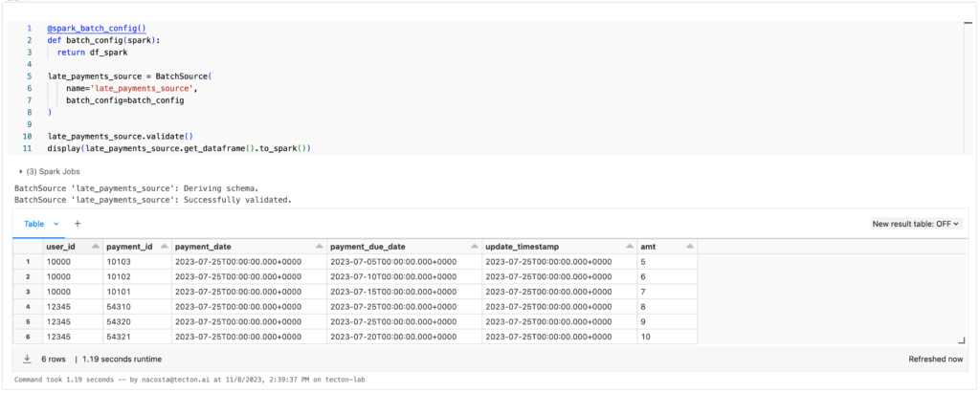Select payment_id cell 54310
The width and height of the screenshot is (980, 393).
point(137,307)
